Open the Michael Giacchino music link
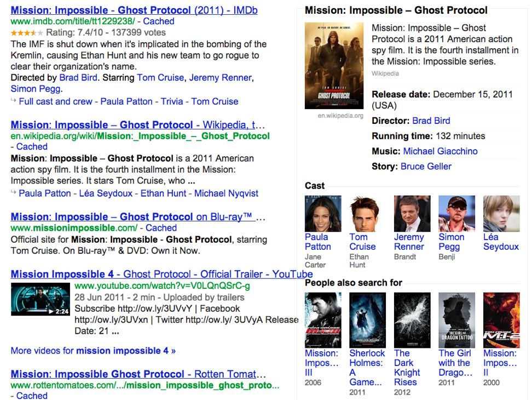The width and height of the screenshot is (532, 400). coord(441,151)
